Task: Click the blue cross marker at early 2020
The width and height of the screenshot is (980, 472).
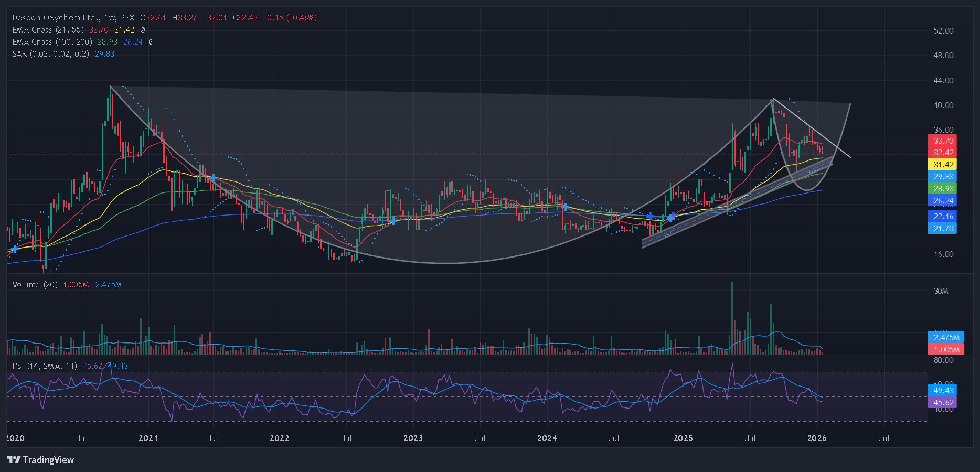Action: 15,249
